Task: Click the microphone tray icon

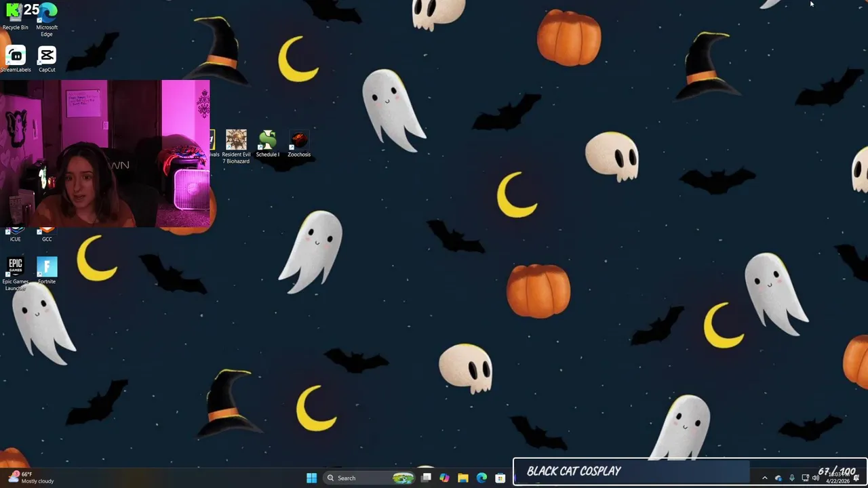Action: click(791, 478)
